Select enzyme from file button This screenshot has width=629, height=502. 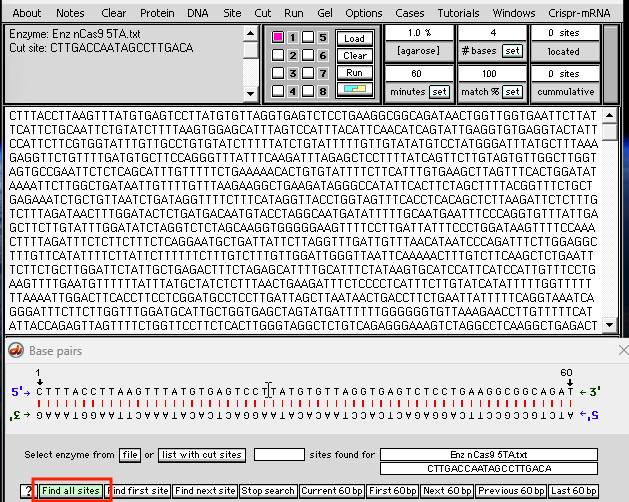pyautogui.click(x=130, y=455)
